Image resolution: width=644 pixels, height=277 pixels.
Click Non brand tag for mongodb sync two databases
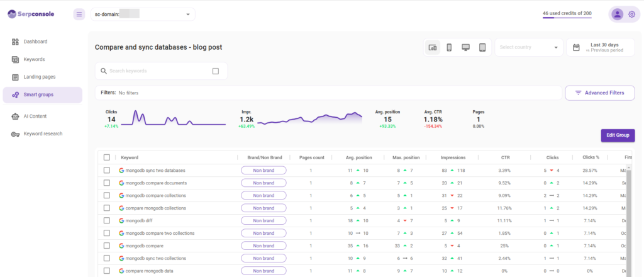(x=264, y=170)
